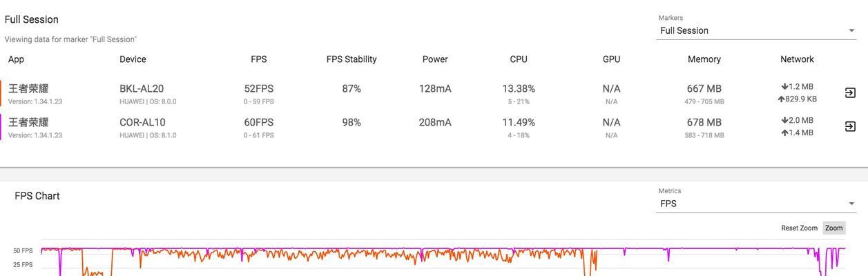The image size is (868, 276).
Task: Click the COR-AL10 upload arrow network icon
Action: coord(784,133)
